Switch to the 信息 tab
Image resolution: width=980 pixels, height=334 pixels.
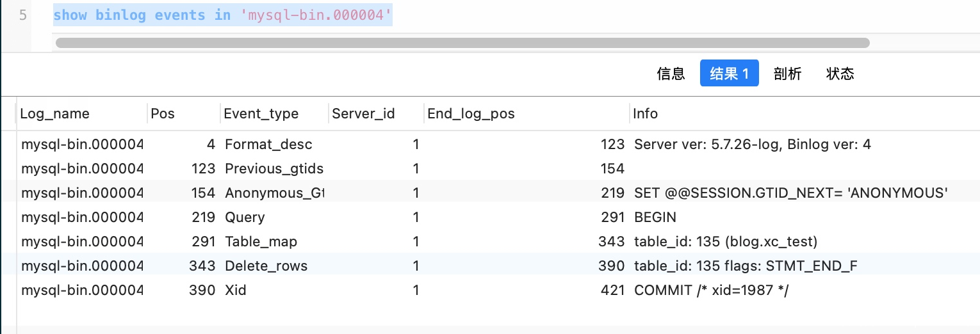pos(671,74)
